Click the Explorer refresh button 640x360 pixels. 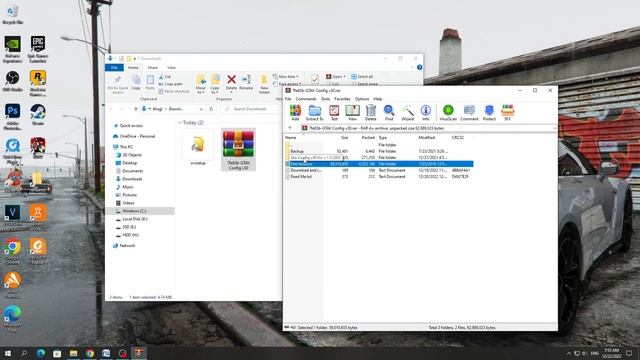pyautogui.click(x=211, y=109)
